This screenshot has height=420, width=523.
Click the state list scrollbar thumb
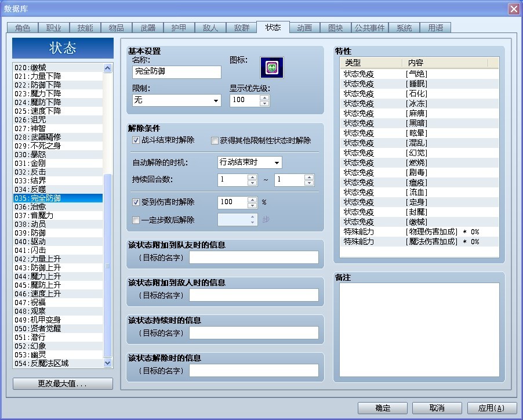tap(107, 266)
